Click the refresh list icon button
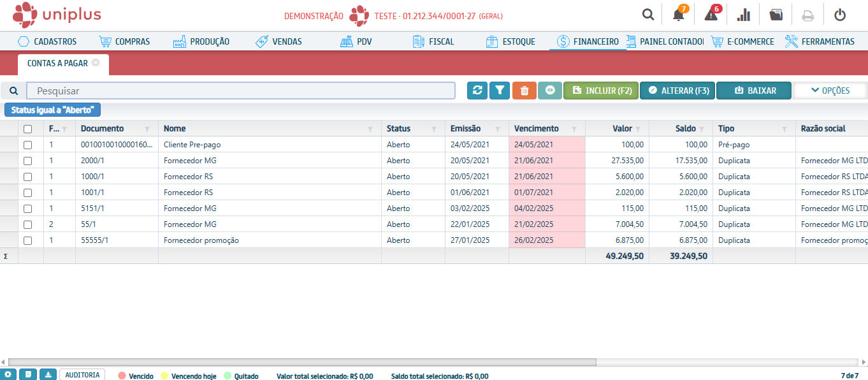This screenshot has width=868, height=380. tap(477, 91)
